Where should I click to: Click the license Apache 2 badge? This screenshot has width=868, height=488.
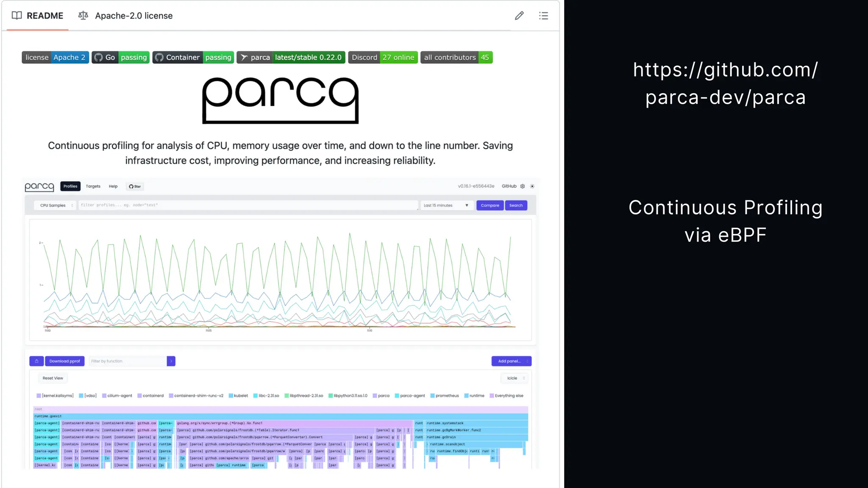(x=56, y=57)
